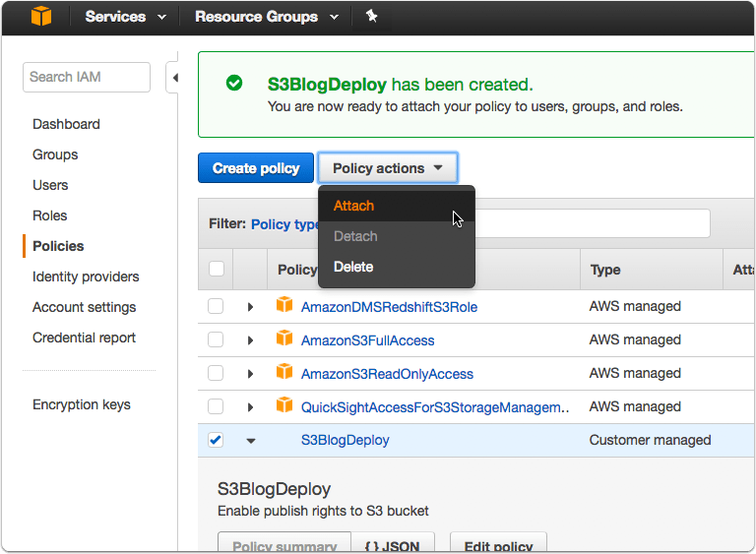The height and width of the screenshot is (554, 756).
Task: Click the green success checkmark icon
Action: point(234,83)
